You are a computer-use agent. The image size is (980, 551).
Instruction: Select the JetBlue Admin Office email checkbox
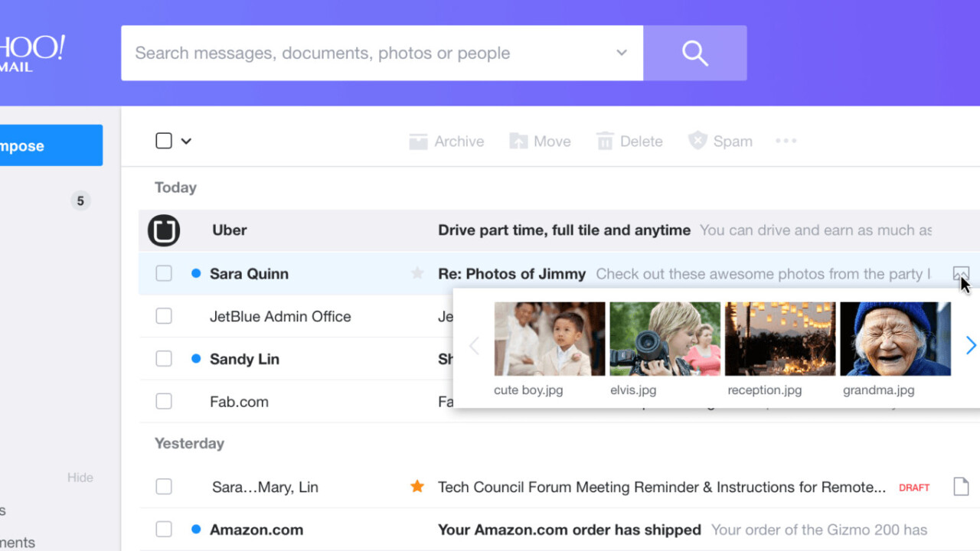pyautogui.click(x=164, y=316)
